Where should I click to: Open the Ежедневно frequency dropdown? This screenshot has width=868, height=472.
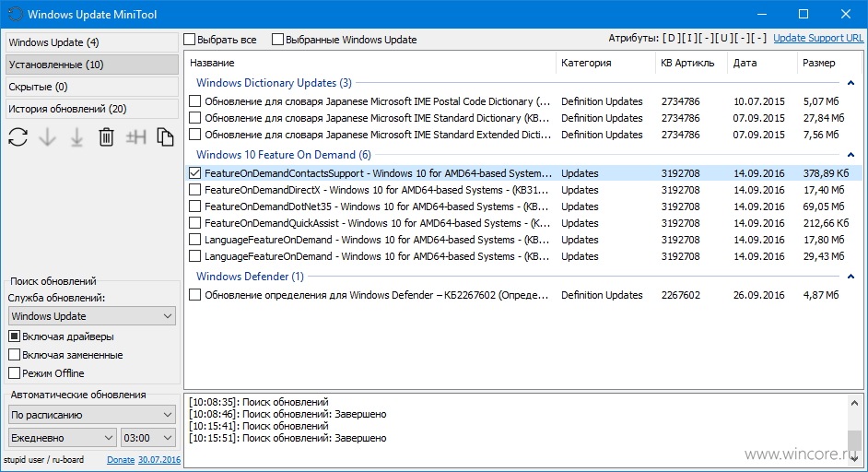point(63,438)
